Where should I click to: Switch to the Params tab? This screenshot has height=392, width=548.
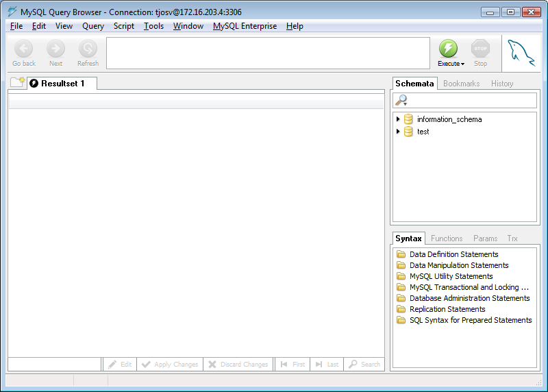pyautogui.click(x=485, y=238)
